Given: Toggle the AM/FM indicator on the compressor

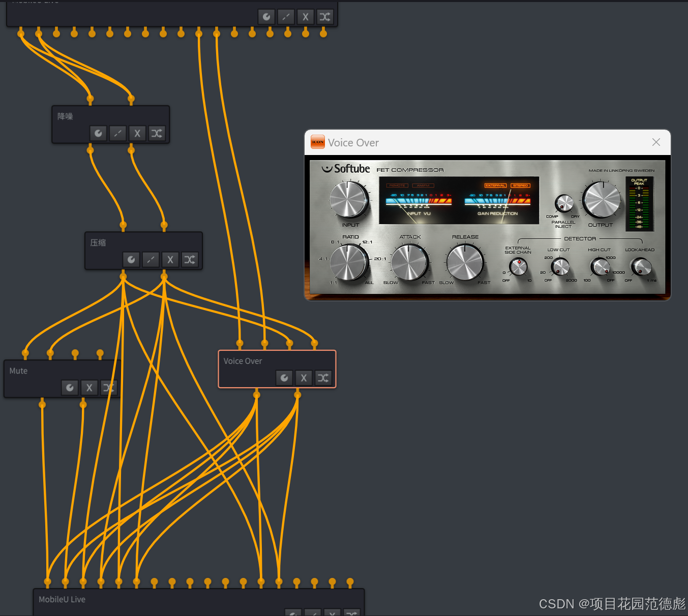Looking at the screenshot, I should tap(423, 186).
